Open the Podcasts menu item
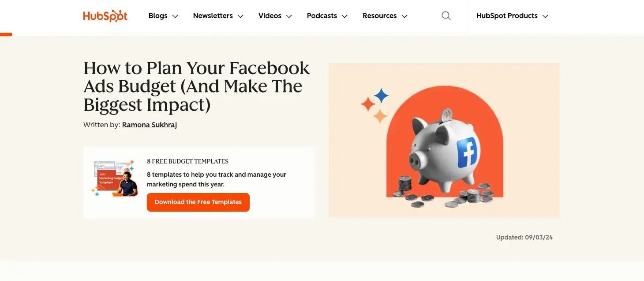The image size is (644, 281). 322,15
